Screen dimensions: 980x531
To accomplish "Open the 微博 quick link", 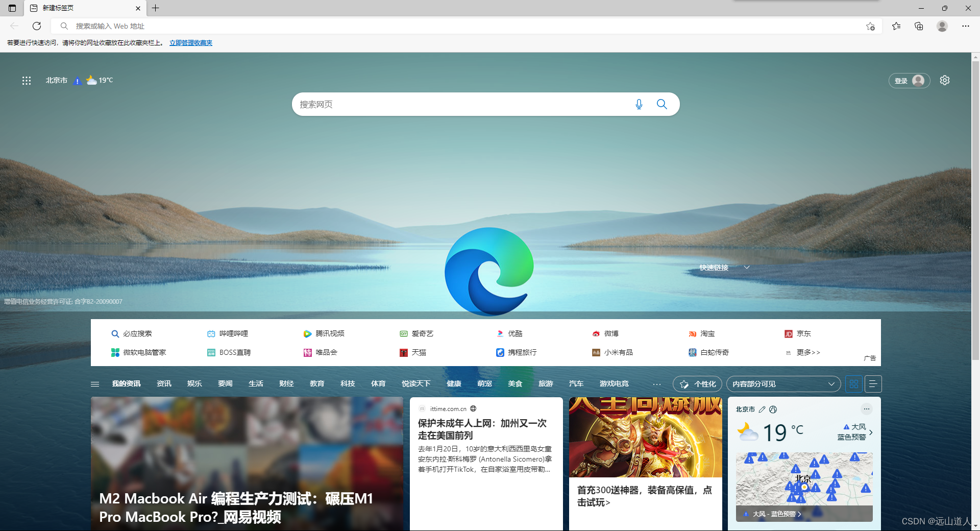I will pyautogui.click(x=605, y=334).
